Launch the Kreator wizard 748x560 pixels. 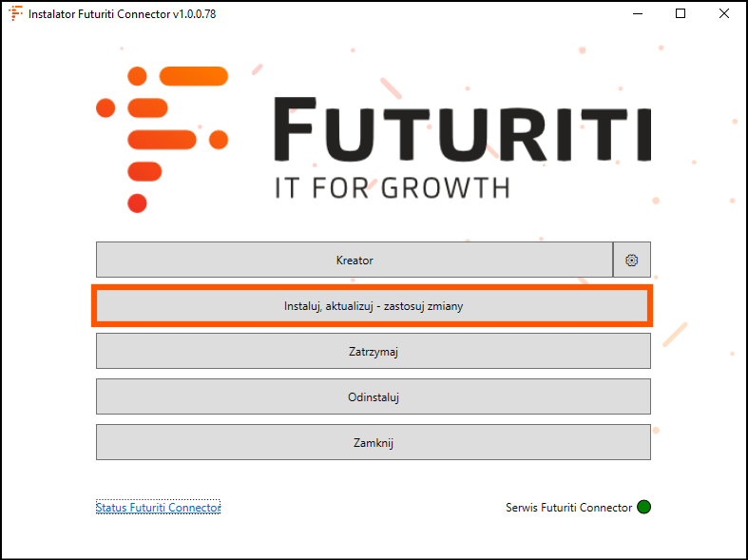[354, 260]
